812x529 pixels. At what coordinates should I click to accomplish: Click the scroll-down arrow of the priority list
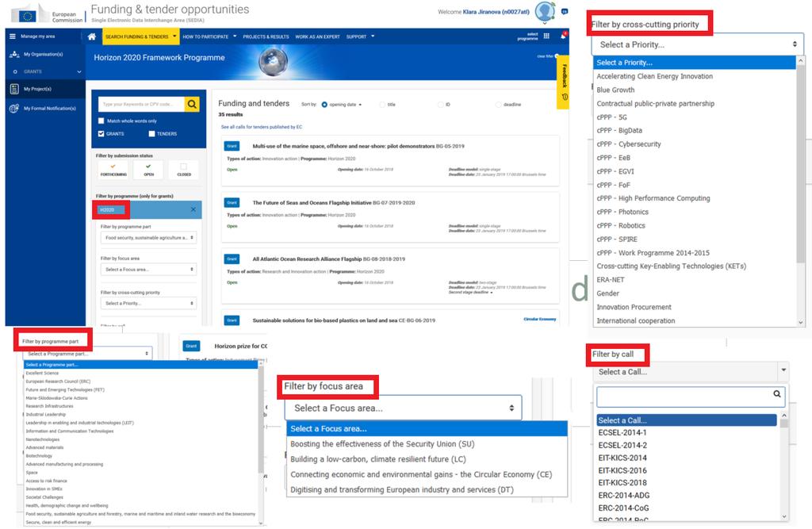801,322
